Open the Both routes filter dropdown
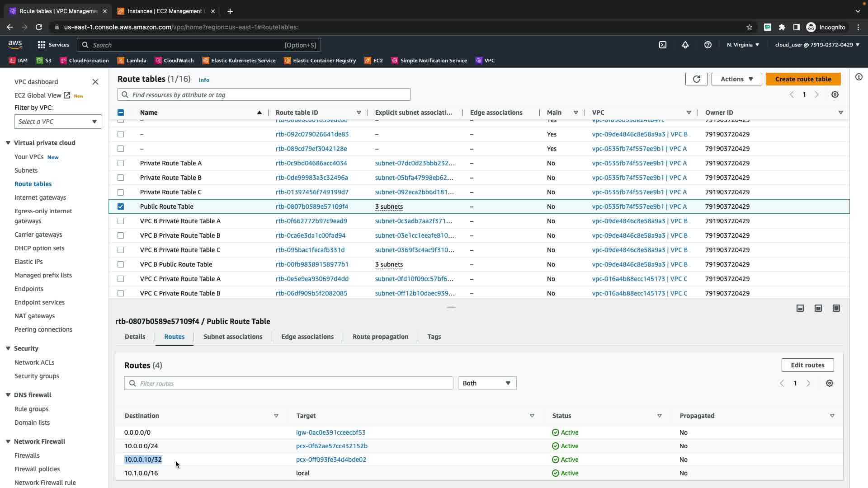The height and width of the screenshot is (488, 868). [487, 383]
